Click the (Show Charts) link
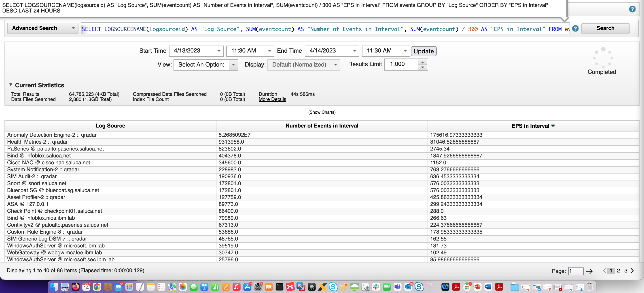644x293 pixels. (322, 112)
